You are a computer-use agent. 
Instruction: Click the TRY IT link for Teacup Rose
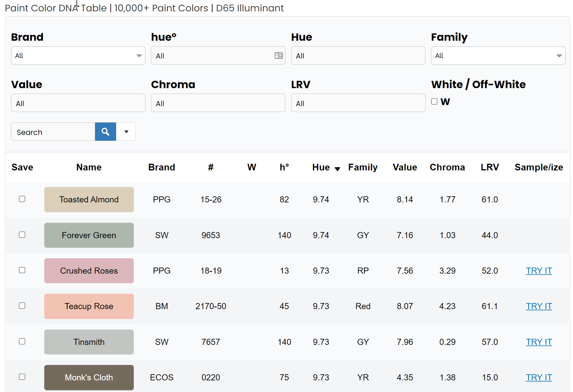pyautogui.click(x=539, y=306)
